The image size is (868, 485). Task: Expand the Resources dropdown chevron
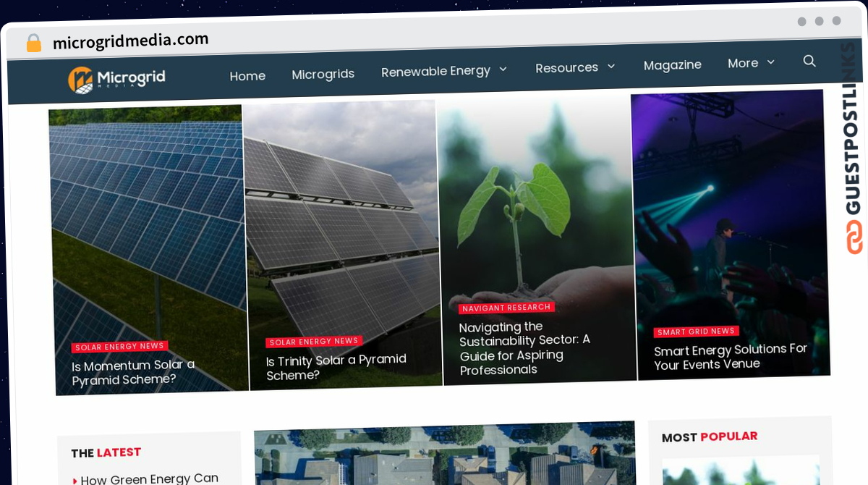pos(610,66)
